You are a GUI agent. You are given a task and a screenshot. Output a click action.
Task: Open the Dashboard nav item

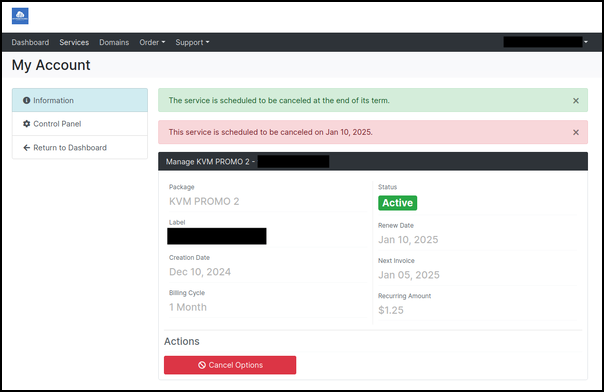(30, 42)
